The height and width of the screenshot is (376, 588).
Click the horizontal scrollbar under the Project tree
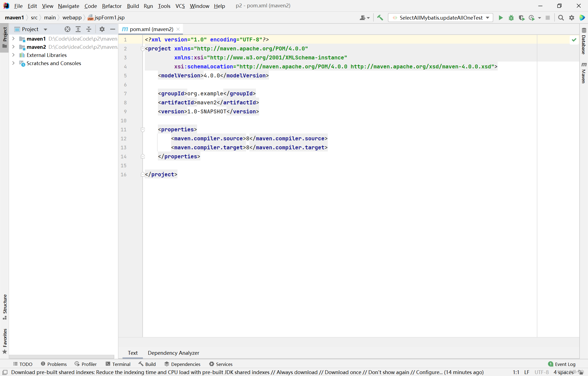click(62, 356)
